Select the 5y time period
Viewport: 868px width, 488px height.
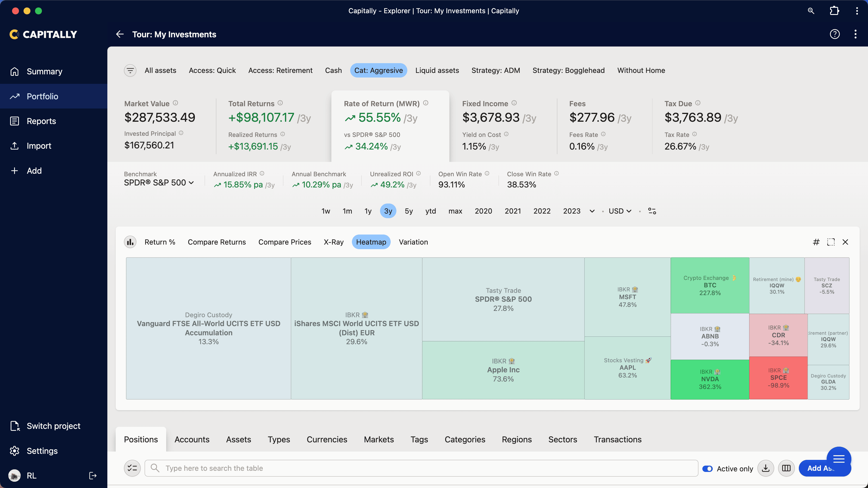click(408, 211)
